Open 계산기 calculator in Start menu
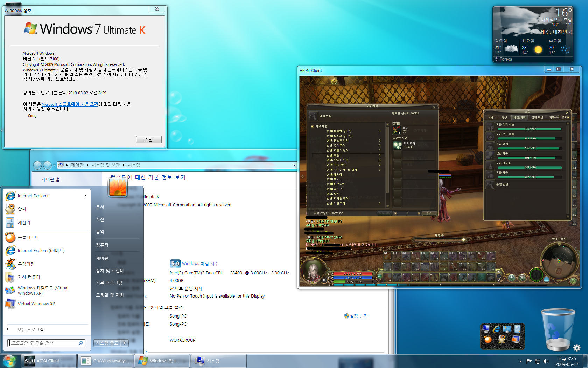 coord(24,223)
